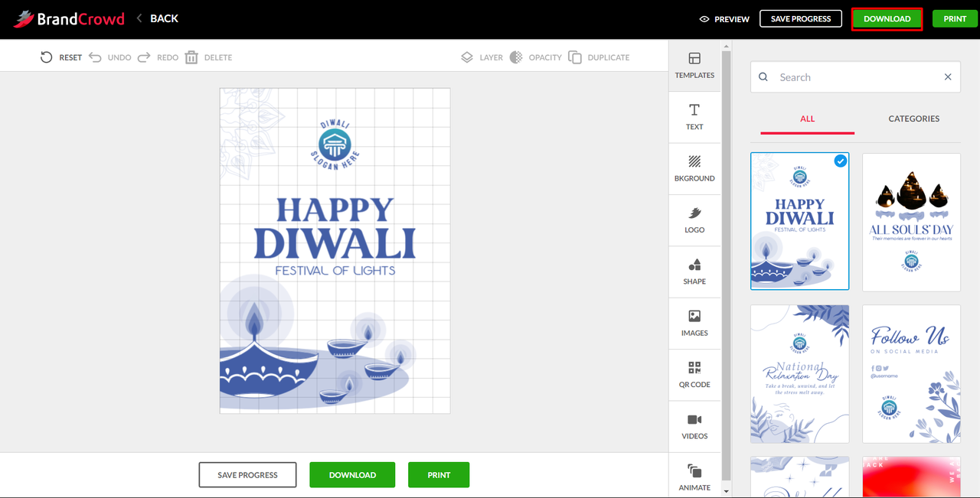Viewport: 980px width, 498px height.
Task: Click the PREVIEW text link
Action: 732,19
